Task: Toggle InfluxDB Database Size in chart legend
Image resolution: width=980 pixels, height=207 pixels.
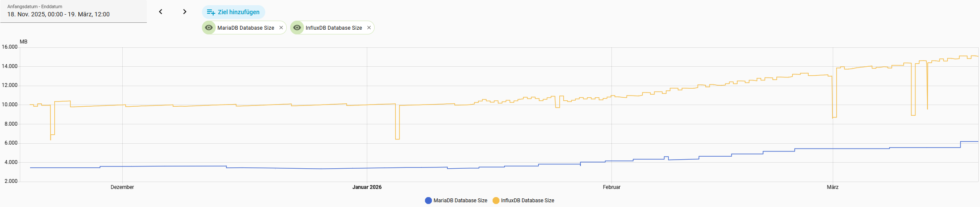Action: pyautogui.click(x=527, y=201)
